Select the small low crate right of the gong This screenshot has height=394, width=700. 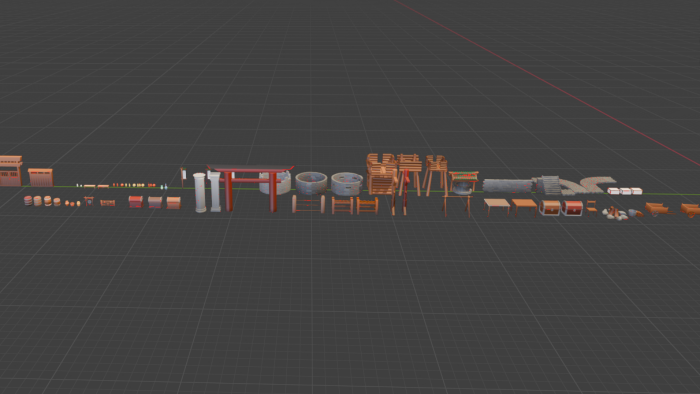pyautogui.click(x=108, y=203)
